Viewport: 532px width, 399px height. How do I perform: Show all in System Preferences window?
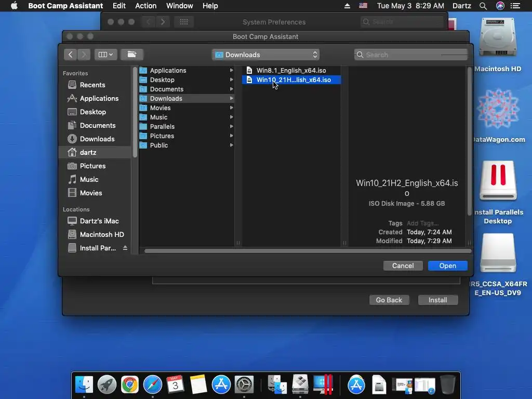click(x=183, y=22)
